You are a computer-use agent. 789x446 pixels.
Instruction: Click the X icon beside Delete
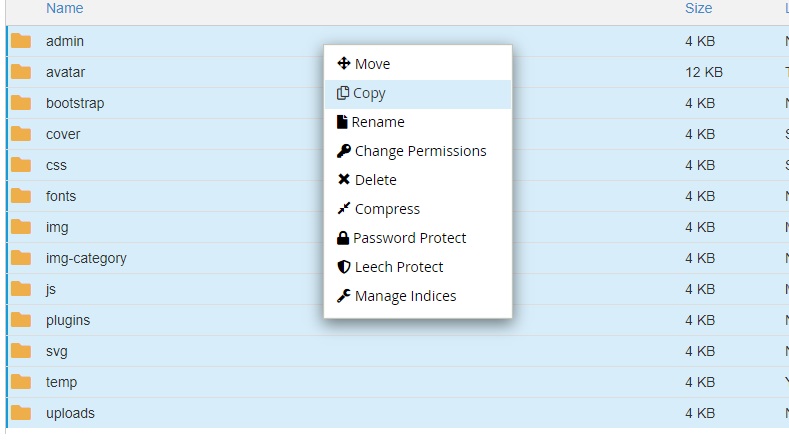343,180
